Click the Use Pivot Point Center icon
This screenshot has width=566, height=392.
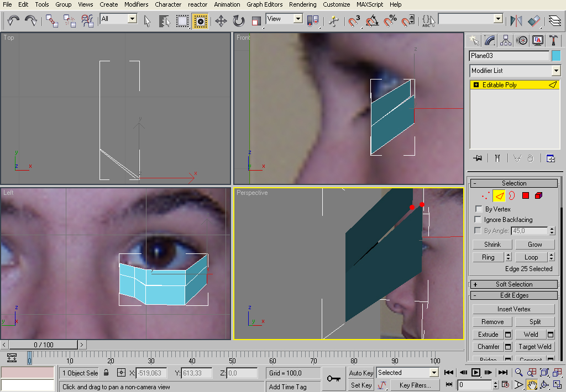point(313,20)
